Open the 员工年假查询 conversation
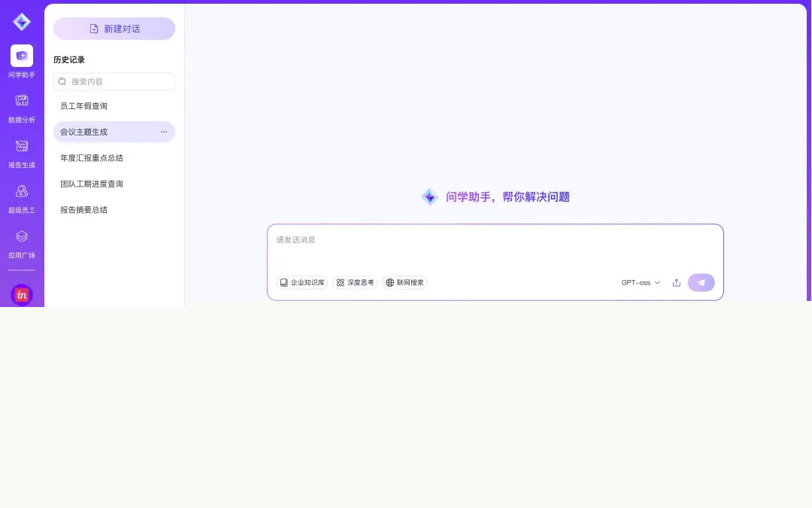This screenshot has width=812, height=508. click(114, 106)
